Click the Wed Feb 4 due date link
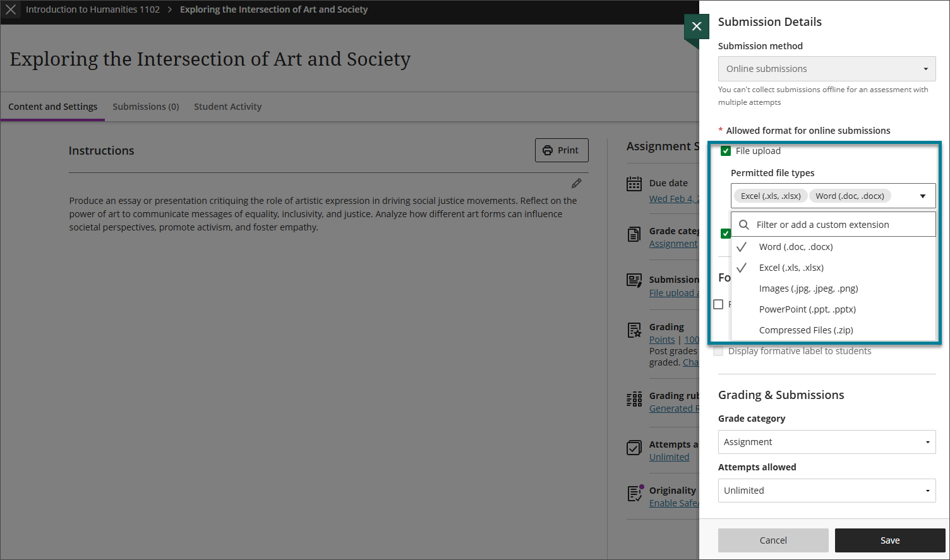950x560 pixels. pos(674,199)
